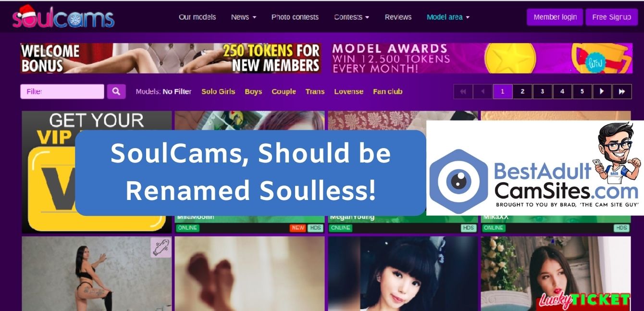Go to page 3 in pagination
Screen dimensions: 644x311
tap(543, 91)
